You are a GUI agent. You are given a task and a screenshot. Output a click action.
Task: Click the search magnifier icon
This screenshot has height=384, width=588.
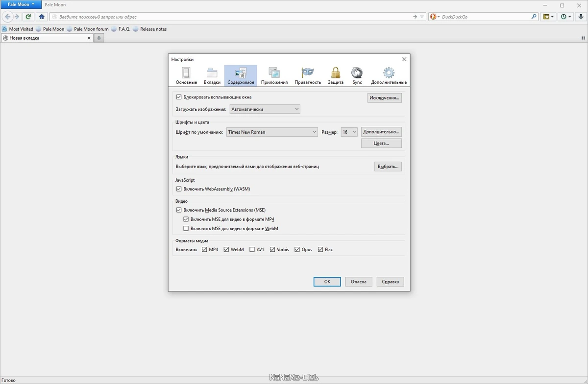click(534, 17)
